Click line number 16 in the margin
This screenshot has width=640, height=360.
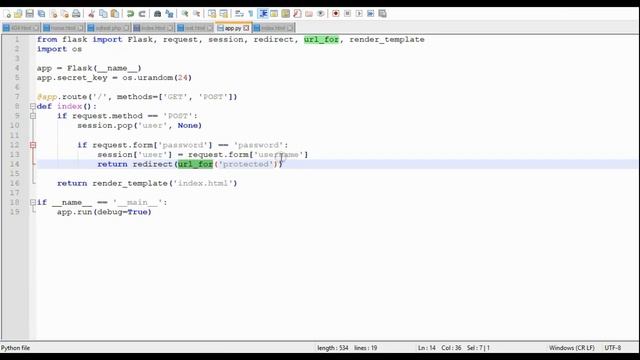(15, 183)
